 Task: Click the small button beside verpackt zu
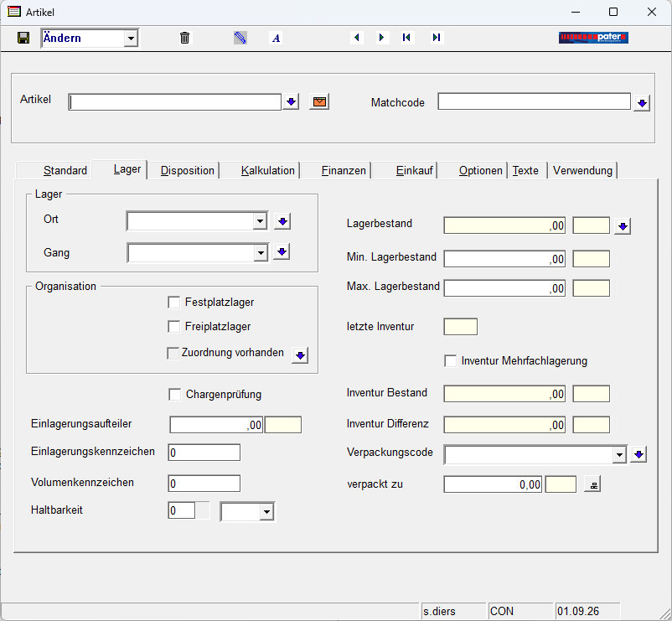592,484
